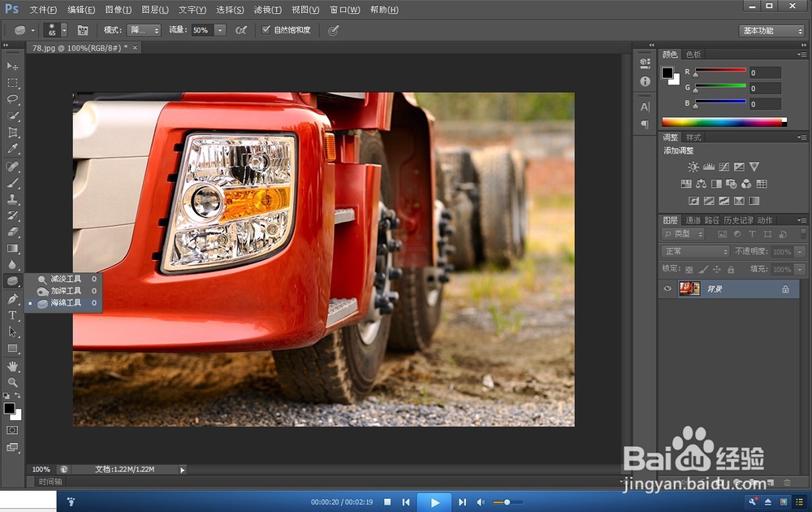Hide the 背景 layer eye icon
The height and width of the screenshot is (512, 812).
[x=667, y=289]
